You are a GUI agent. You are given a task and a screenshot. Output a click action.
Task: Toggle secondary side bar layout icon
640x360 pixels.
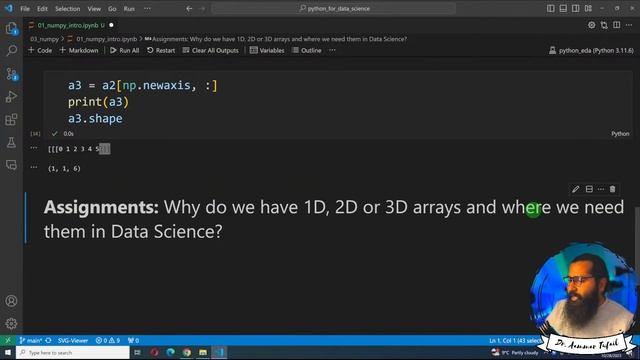point(576,8)
